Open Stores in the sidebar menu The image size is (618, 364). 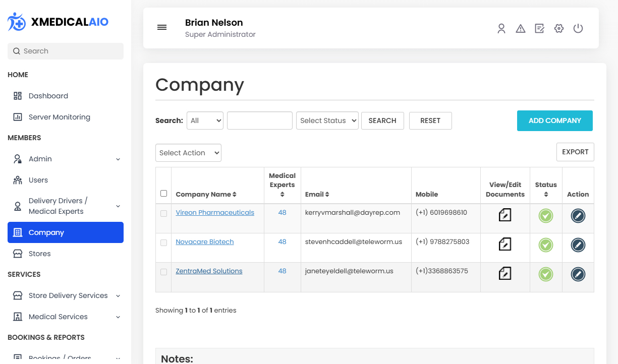(x=39, y=254)
